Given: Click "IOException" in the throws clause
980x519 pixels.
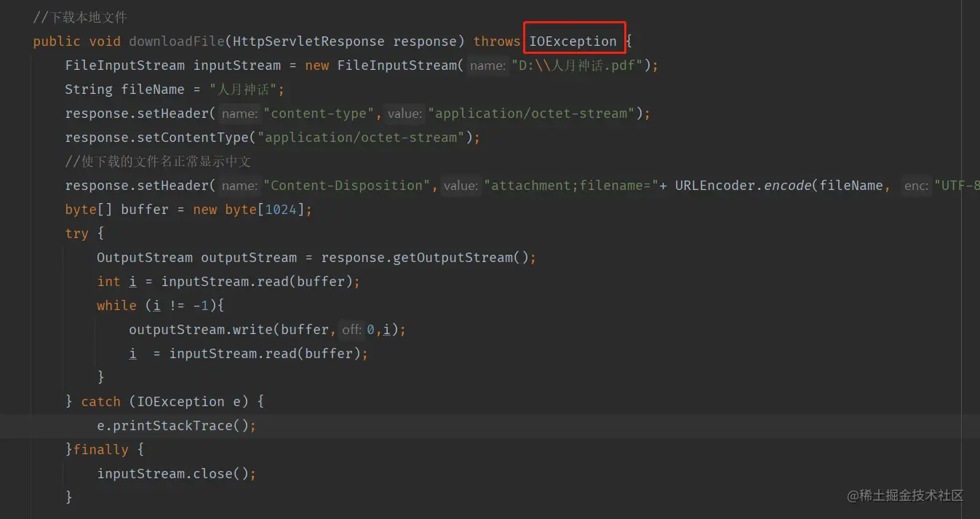Looking at the screenshot, I should pyautogui.click(x=573, y=41).
